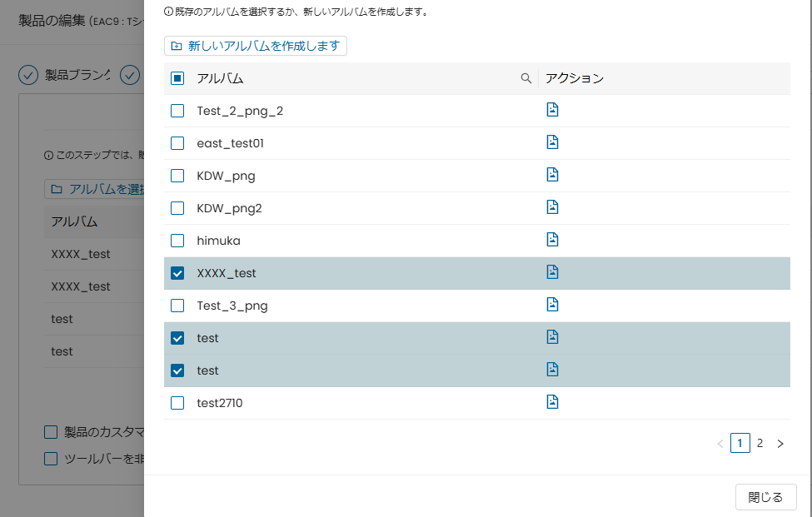Click image action icon for east_test01 album

click(552, 142)
